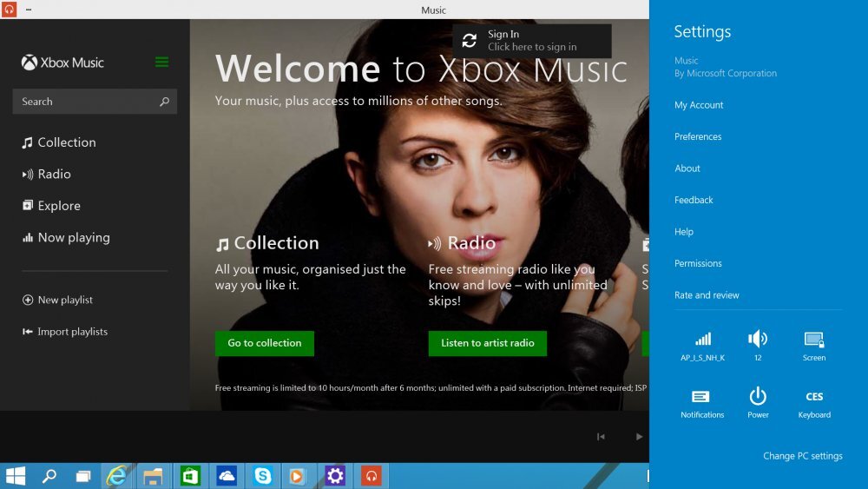
Task: Launch Internet Explorer from the taskbar
Action: click(x=117, y=476)
